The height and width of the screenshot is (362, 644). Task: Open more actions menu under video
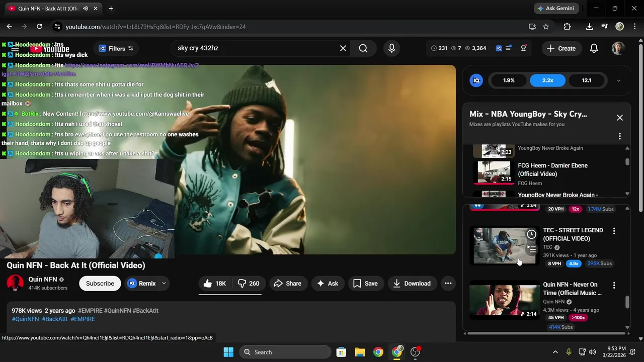pyautogui.click(x=448, y=284)
